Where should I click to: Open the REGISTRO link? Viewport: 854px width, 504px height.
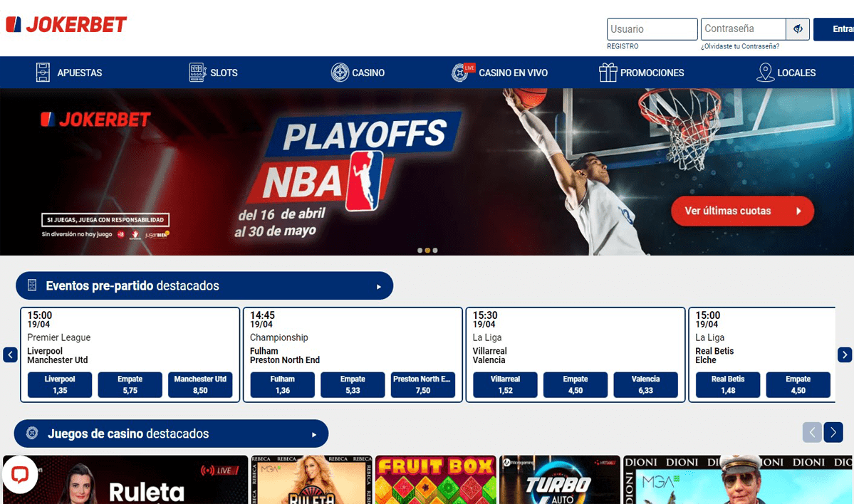point(623,46)
